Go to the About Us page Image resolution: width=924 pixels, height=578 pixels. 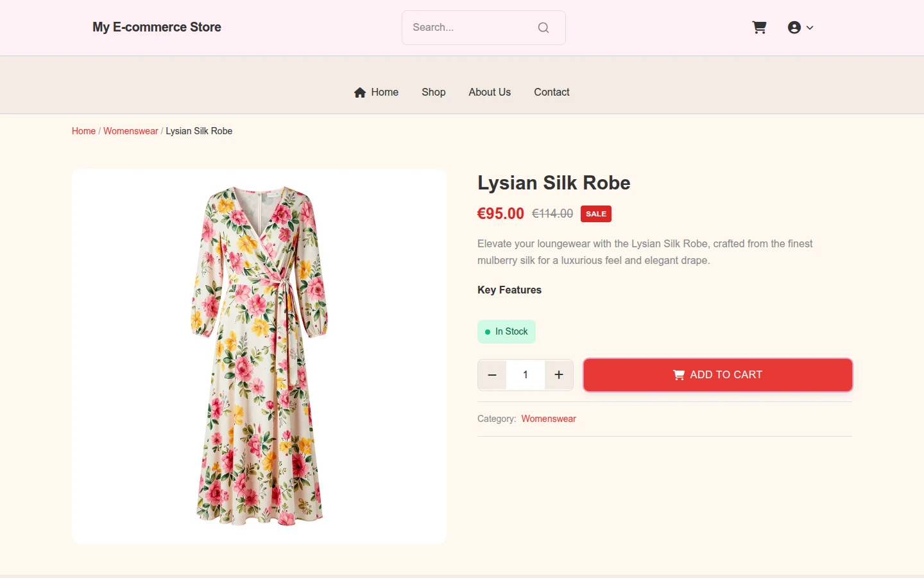click(x=490, y=92)
